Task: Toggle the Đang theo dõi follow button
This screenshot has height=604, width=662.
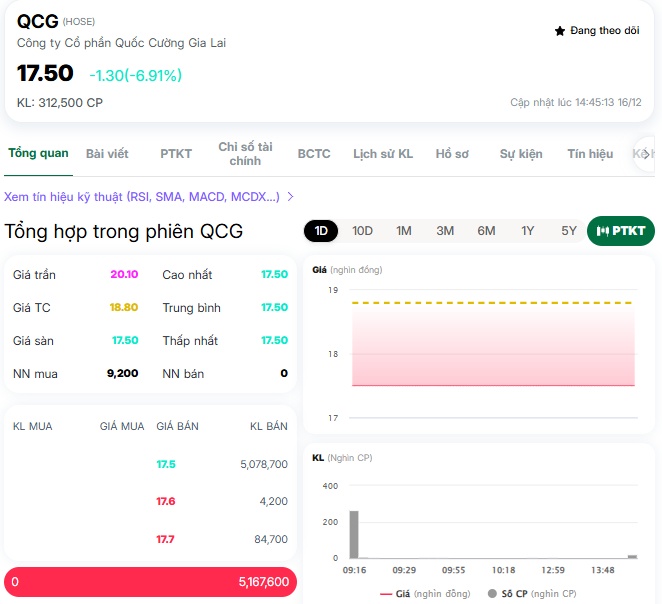Action: [597, 31]
